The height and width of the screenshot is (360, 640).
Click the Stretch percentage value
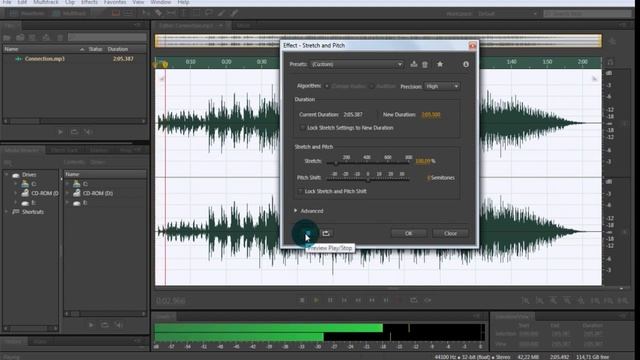pos(423,161)
